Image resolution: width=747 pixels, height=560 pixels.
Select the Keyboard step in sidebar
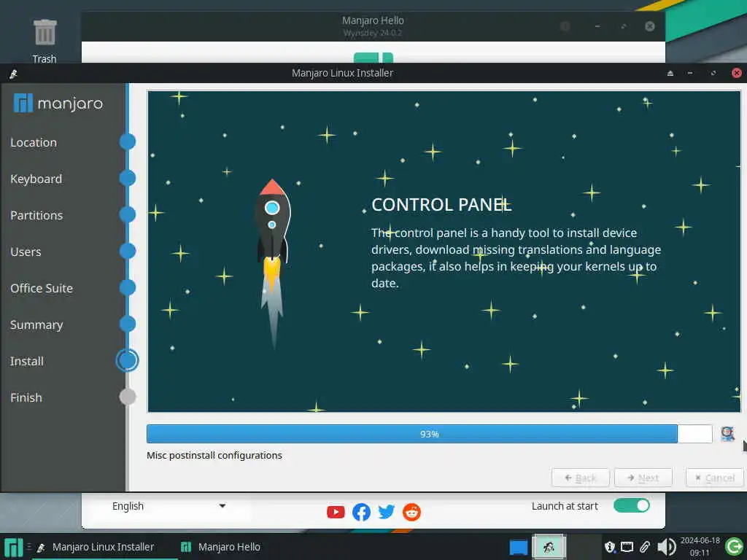[36, 179]
